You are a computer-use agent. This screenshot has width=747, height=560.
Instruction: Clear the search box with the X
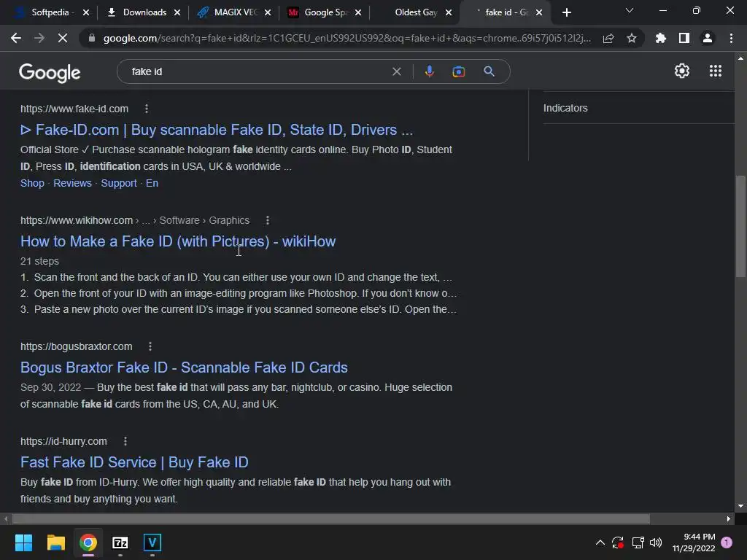tap(396, 71)
